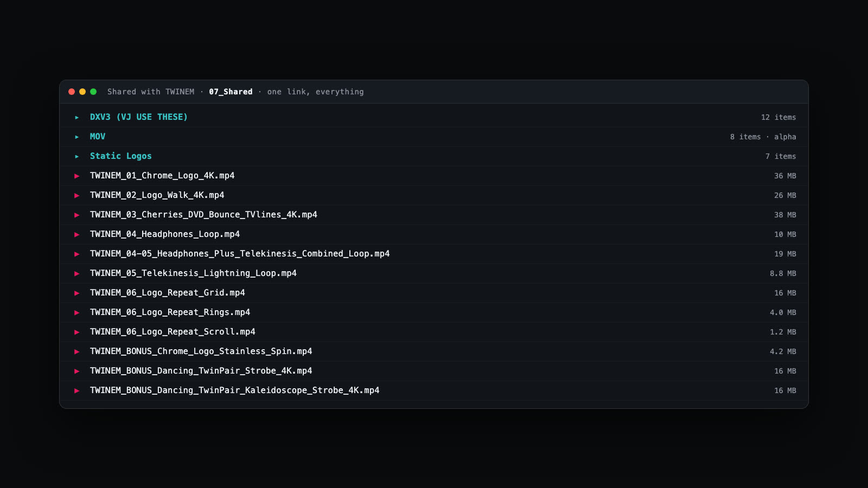Select file TWINEM_BONUS_Chrome_Logo_Stainless_Spin.mp4
This screenshot has width=868, height=488.
[201, 351]
